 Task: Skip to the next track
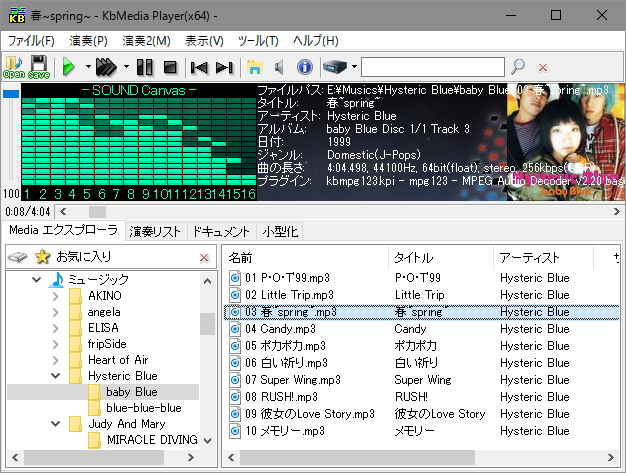pyautogui.click(x=224, y=67)
